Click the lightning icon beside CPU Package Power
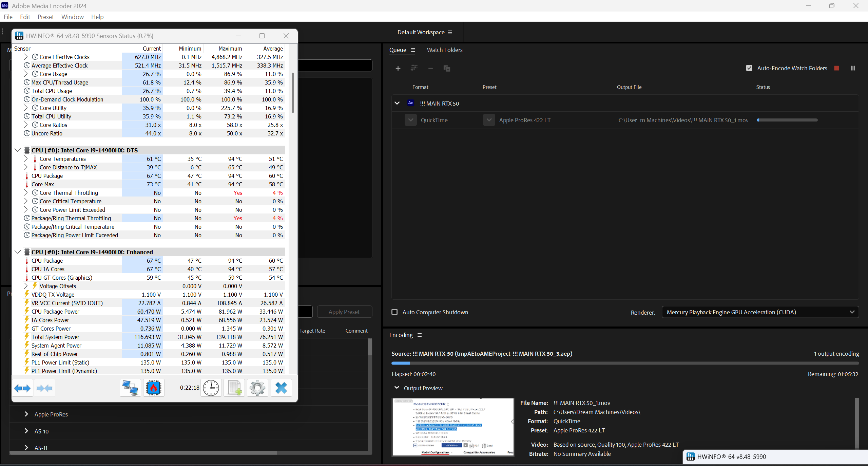Viewport: 868px width, 466px height. point(27,311)
